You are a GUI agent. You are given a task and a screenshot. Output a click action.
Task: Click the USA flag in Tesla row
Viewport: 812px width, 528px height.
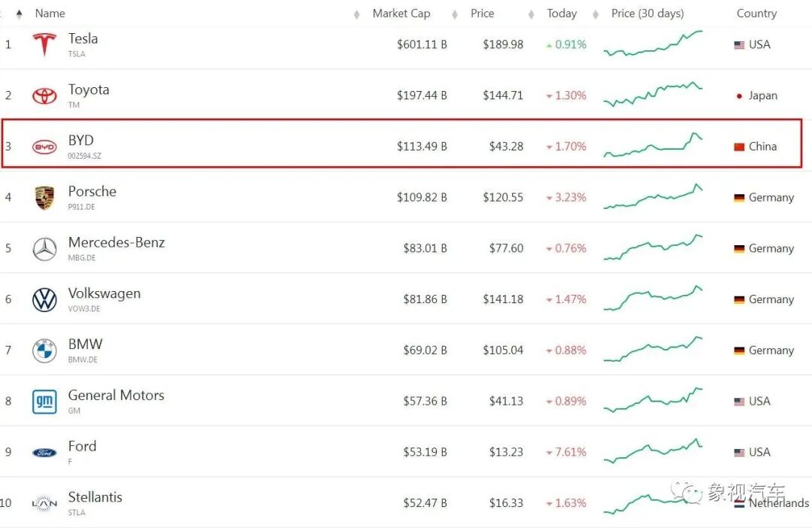[x=739, y=45]
